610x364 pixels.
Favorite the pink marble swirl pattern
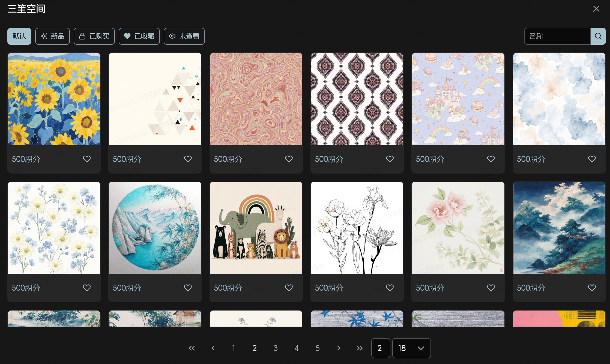pos(289,159)
